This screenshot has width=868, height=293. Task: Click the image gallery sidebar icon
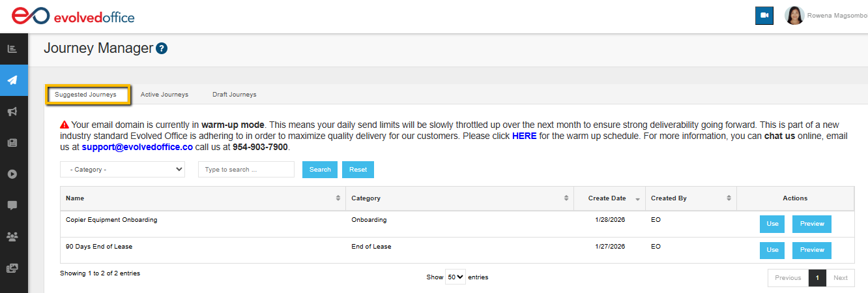pos(12,268)
